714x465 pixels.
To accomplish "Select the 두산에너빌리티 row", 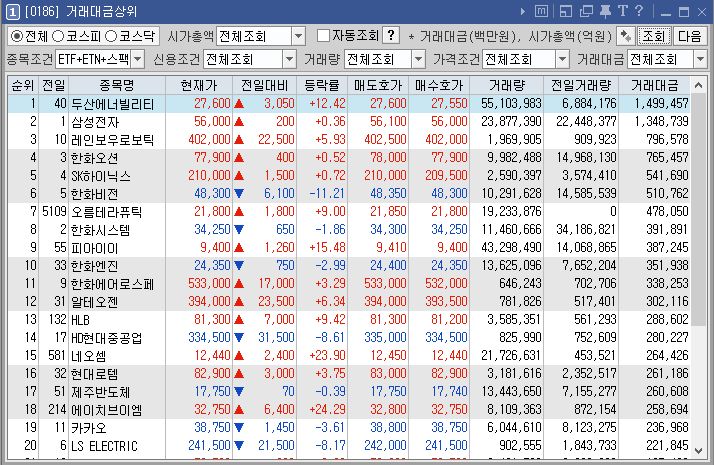I will point(349,104).
